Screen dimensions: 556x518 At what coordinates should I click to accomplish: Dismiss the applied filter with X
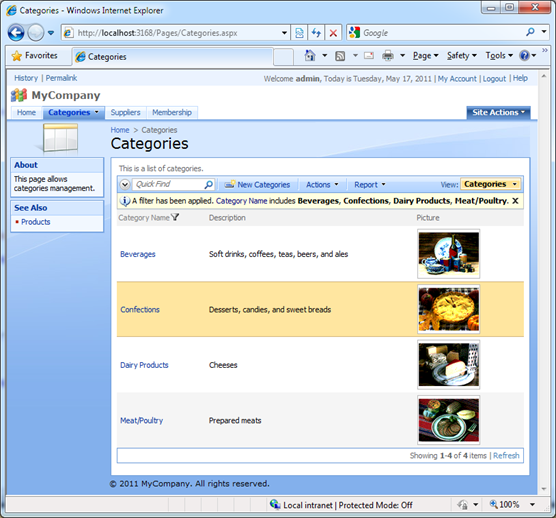click(515, 201)
